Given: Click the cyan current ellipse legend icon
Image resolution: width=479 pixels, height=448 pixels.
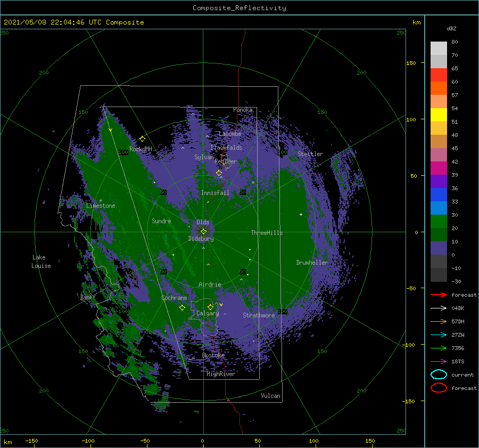Looking at the screenshot, I should pyautogui.click(x=439, y=374).
